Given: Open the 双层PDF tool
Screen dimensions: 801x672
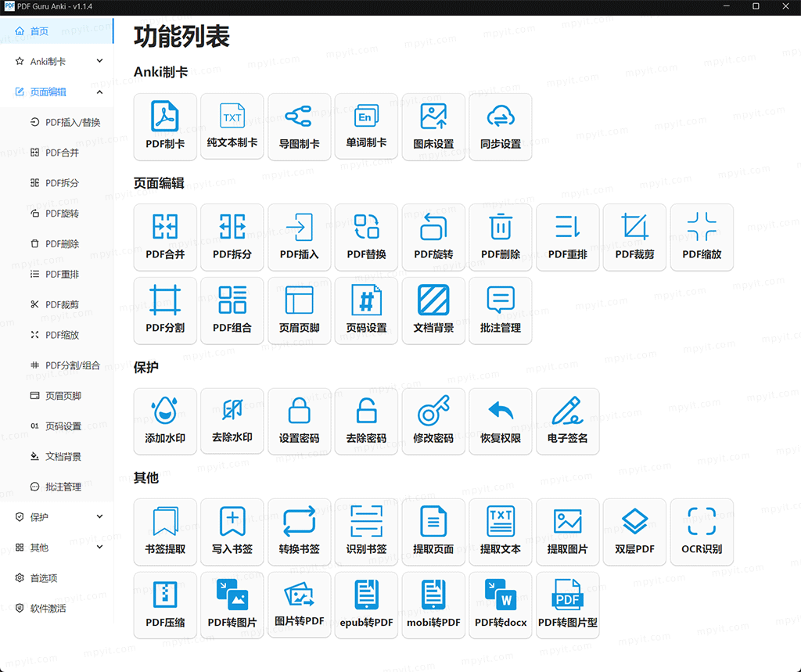Looking at the screenshot, I should tap(634, 532).
